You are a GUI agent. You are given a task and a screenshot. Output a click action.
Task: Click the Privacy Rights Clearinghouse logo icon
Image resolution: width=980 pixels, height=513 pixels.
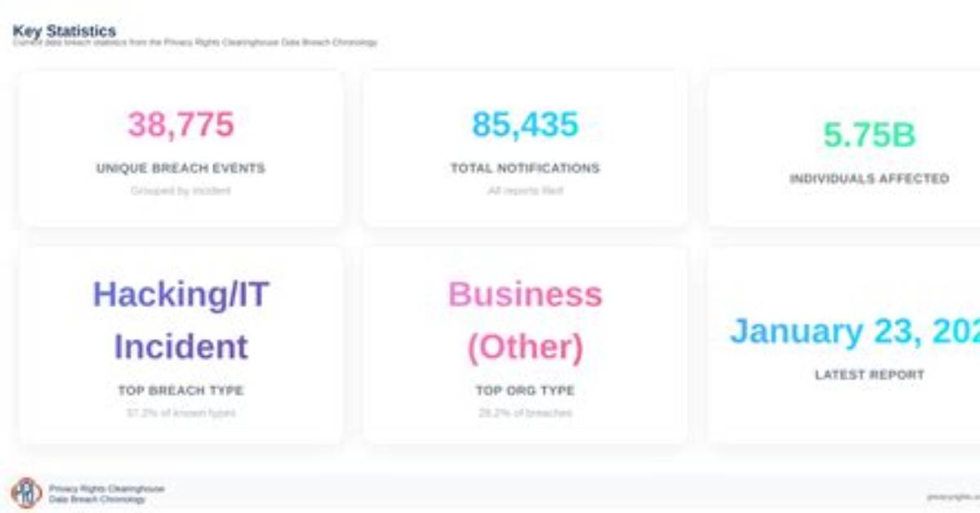[x=26, y=493]
